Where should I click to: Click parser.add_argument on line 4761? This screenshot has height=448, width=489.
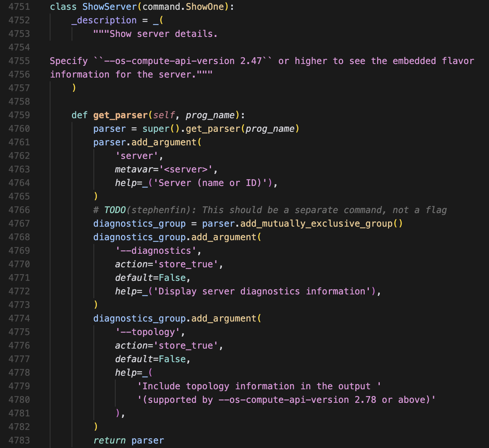(x=145, y=142)
